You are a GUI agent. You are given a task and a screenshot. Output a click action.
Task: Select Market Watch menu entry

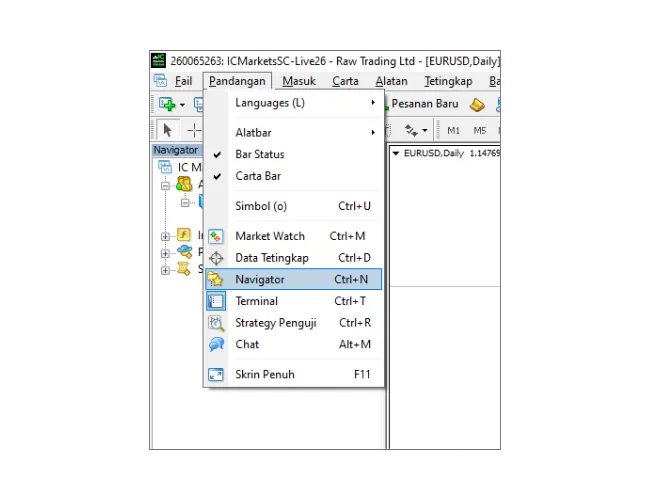click(x=293, y=236)
